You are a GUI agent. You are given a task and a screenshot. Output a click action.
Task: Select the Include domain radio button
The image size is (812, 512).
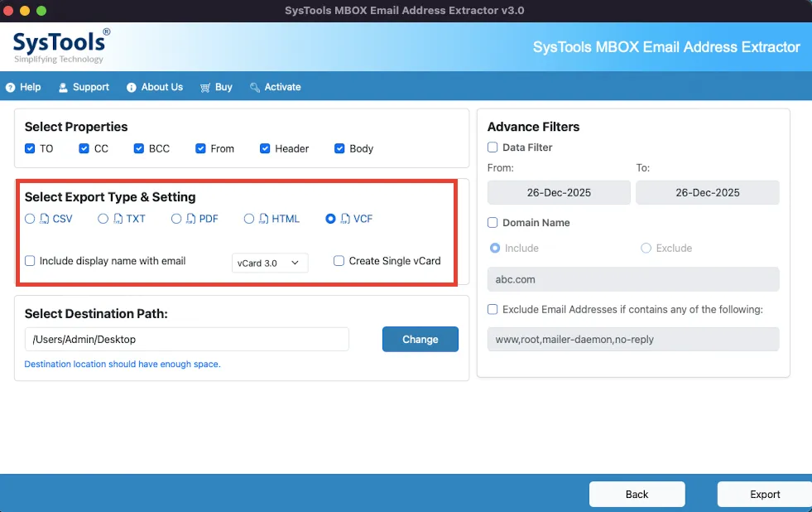click(x=495, y=249)
